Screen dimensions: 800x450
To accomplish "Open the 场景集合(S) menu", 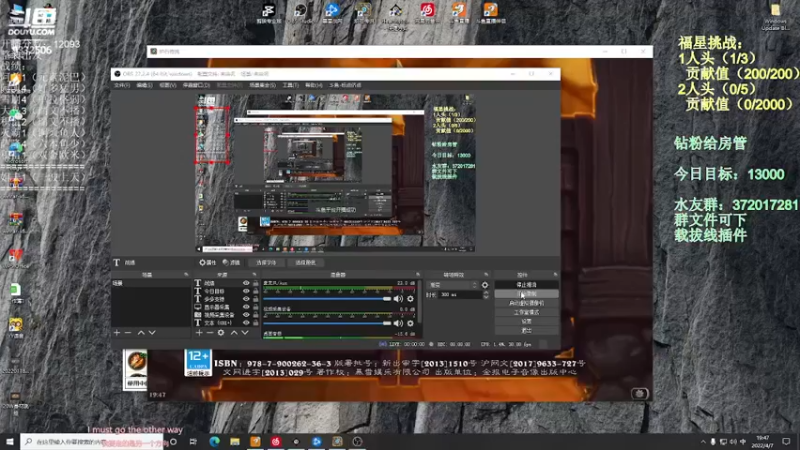I will (262, 85).
